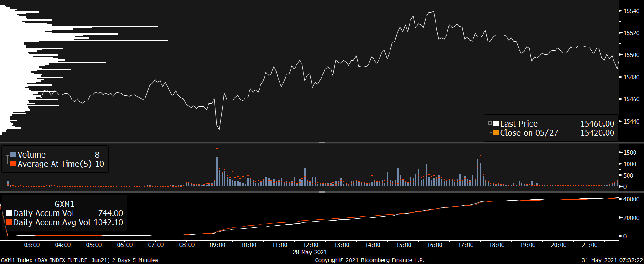Select the 'Last Price' legend label
644x264 pixels.
(x=519, y=123)
